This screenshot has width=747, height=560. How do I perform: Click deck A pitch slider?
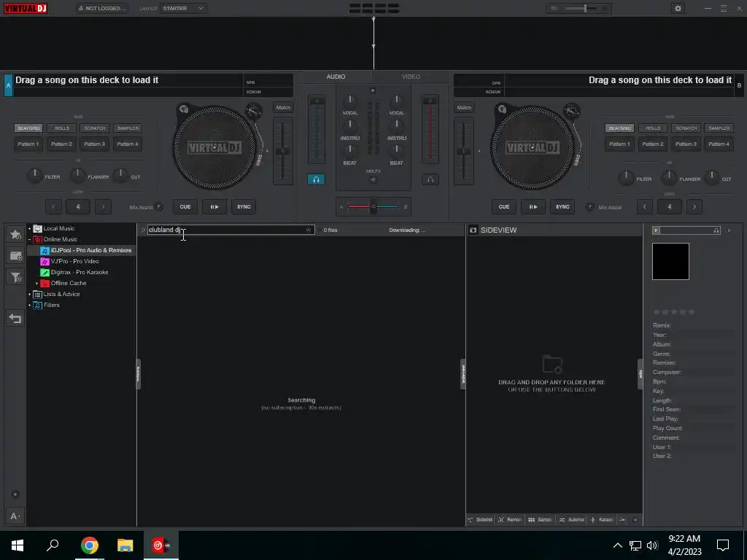tap(282, 152)
